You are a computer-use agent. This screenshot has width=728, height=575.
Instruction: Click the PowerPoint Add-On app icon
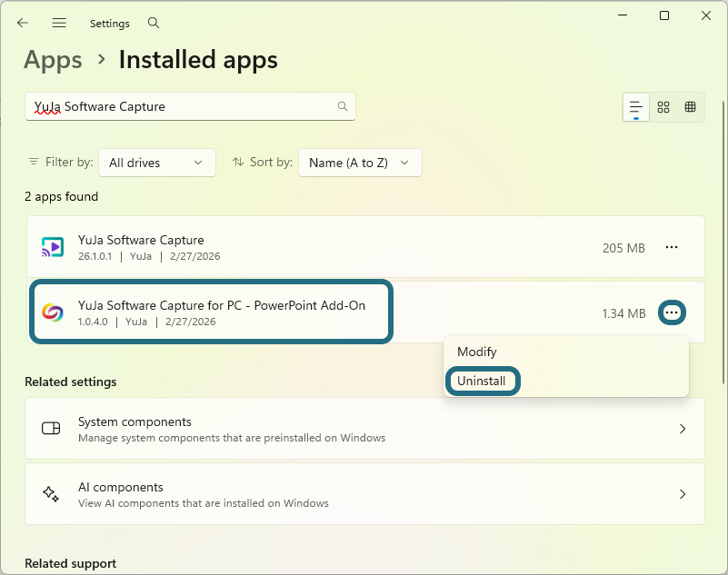pyautogui.click(x=53, y=312)
